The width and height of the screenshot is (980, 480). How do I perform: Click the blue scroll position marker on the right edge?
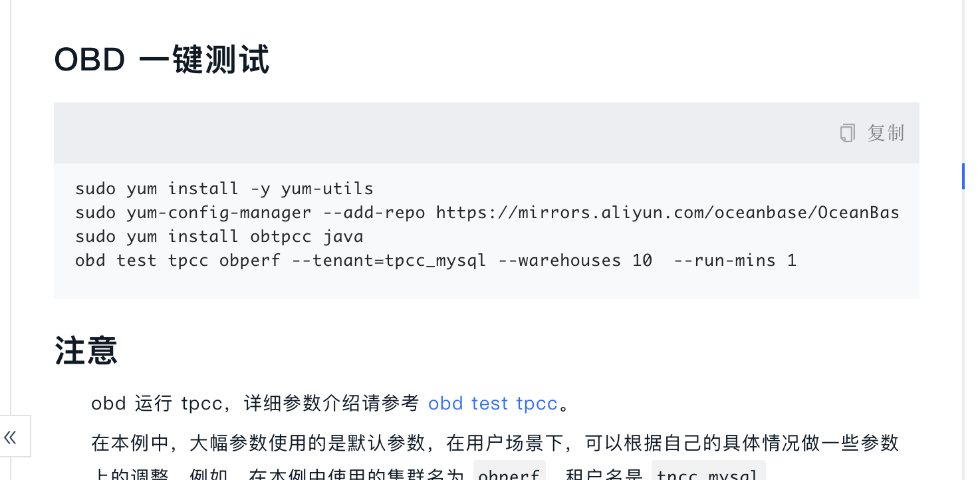pos(963,176)
